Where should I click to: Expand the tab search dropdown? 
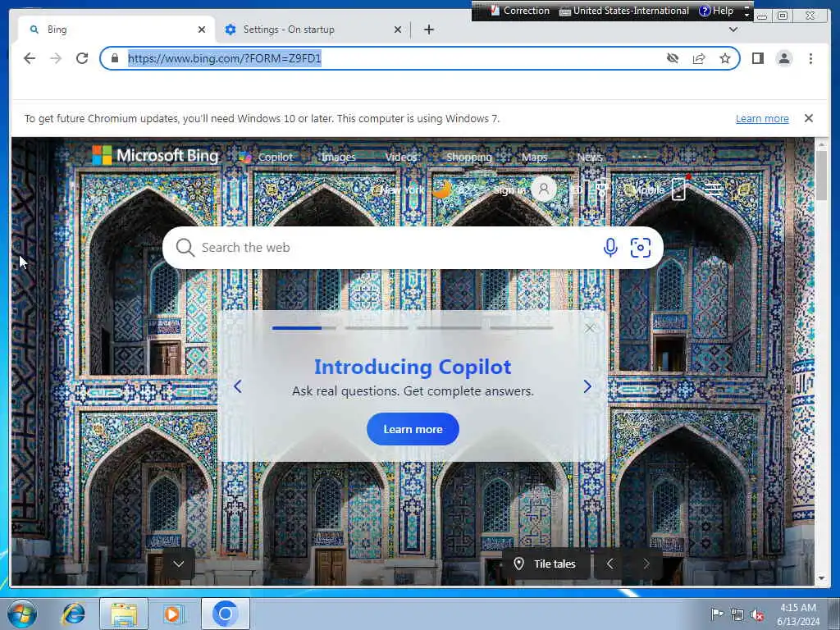733,30
